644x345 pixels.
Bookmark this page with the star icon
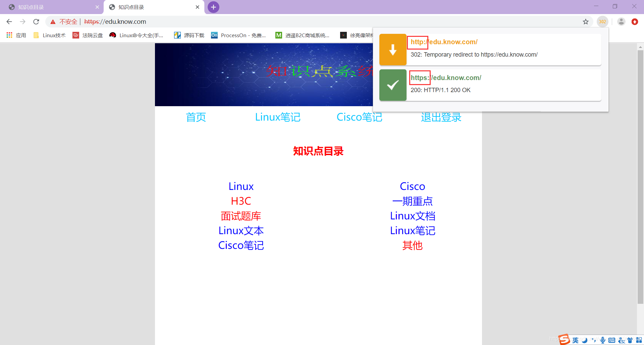click(586, 21)
